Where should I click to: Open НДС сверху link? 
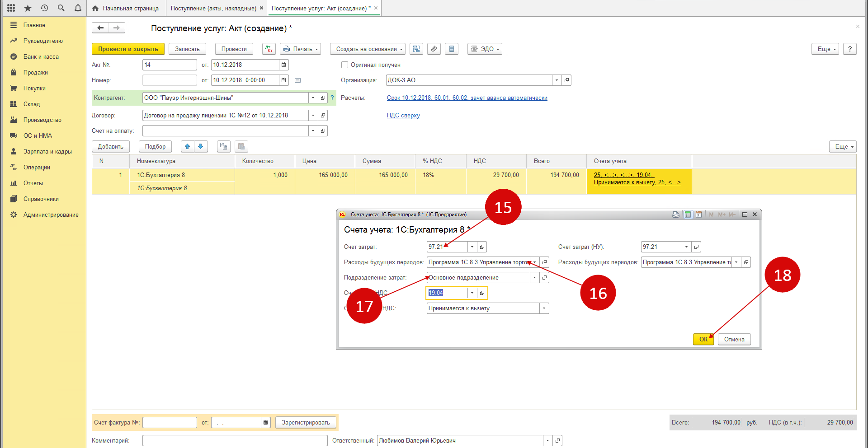(403, 116)
